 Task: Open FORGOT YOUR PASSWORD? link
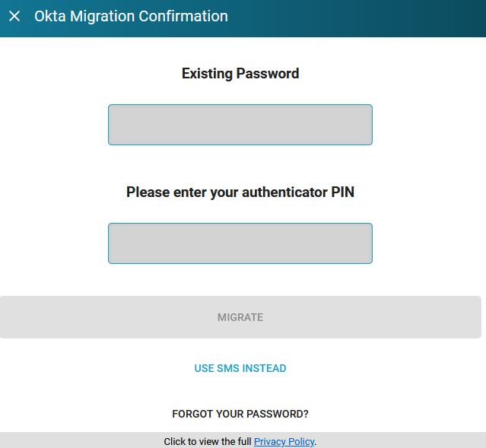pos(240,414)
